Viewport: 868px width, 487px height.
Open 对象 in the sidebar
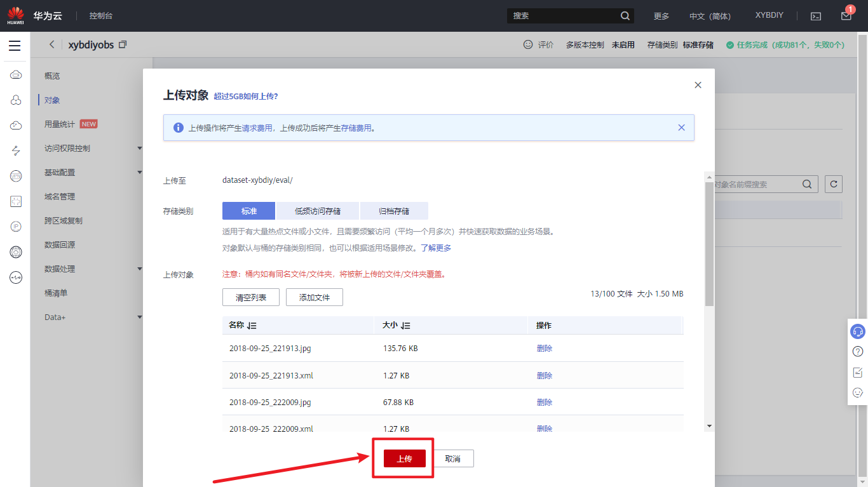click(x=52, y=100)
